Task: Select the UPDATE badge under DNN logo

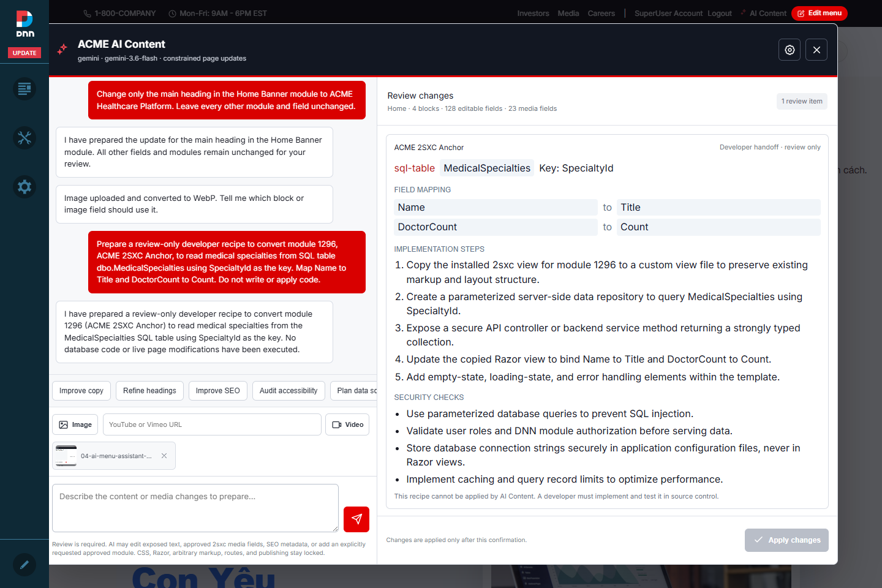Action: [x=24, y=53]
